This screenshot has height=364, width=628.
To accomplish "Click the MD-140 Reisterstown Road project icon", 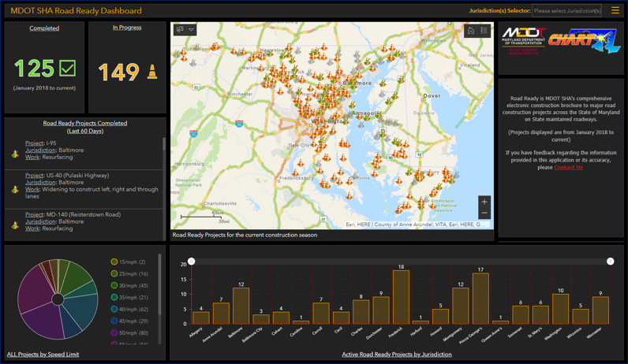I will 15,225.
